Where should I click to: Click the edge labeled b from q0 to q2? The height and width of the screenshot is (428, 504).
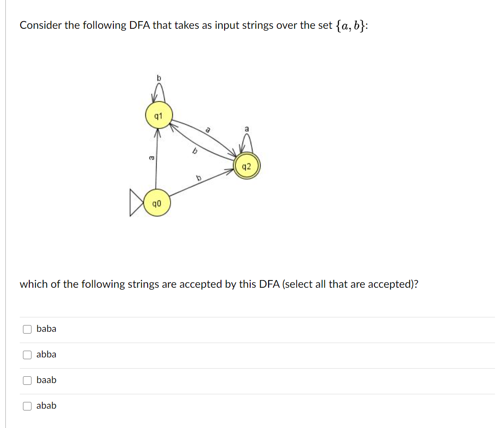point(198,177)
